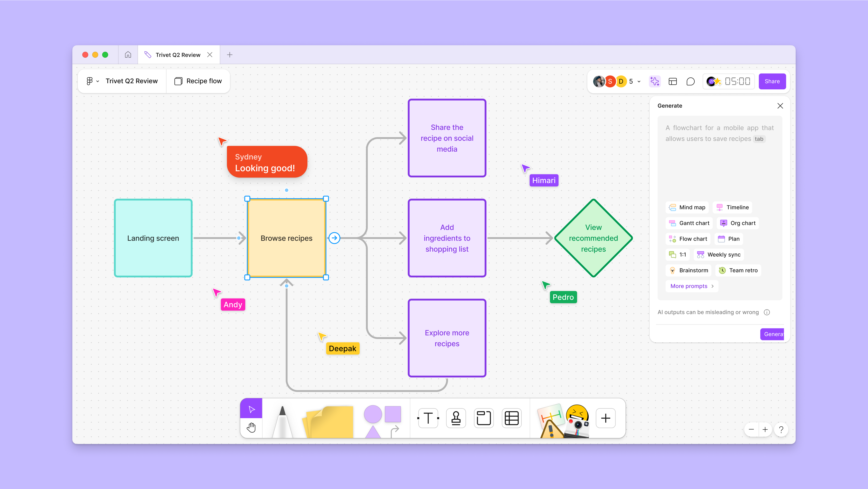Select the Section tool
868x489 pixels.
click(484, 418)
